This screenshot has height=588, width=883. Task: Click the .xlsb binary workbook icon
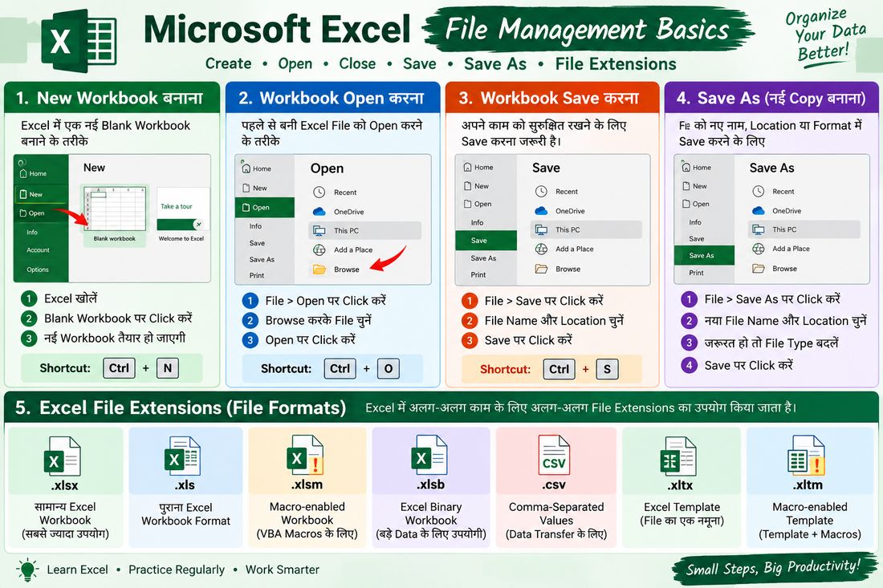(429, 455)
